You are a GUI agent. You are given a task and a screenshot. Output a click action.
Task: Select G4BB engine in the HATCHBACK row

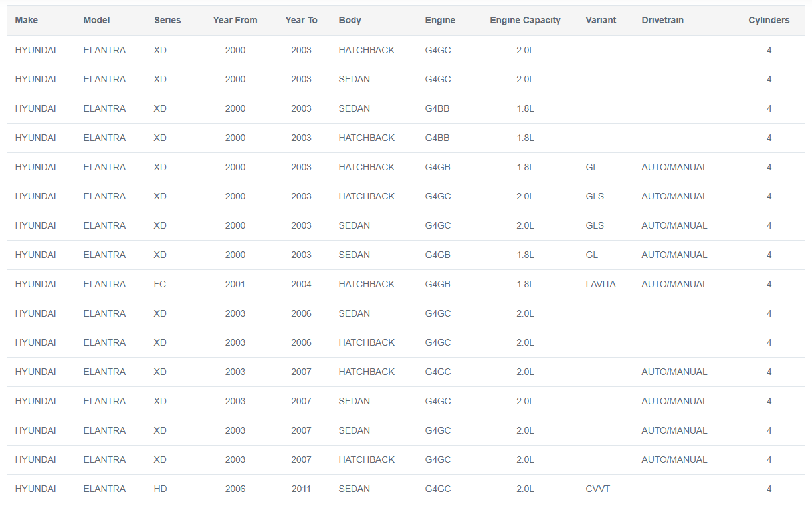pyautogui.click(x=437, y=138)
